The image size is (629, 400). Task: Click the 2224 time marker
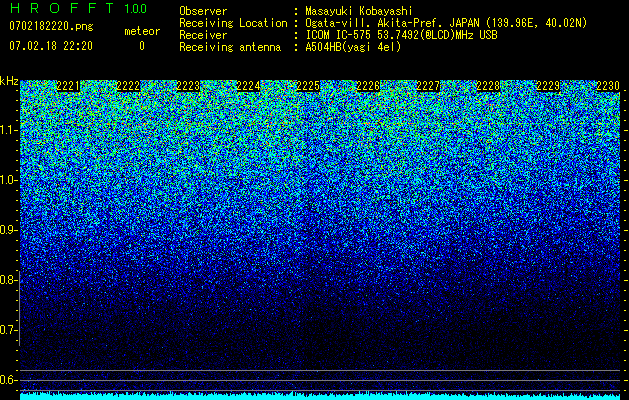pos(248,86)
